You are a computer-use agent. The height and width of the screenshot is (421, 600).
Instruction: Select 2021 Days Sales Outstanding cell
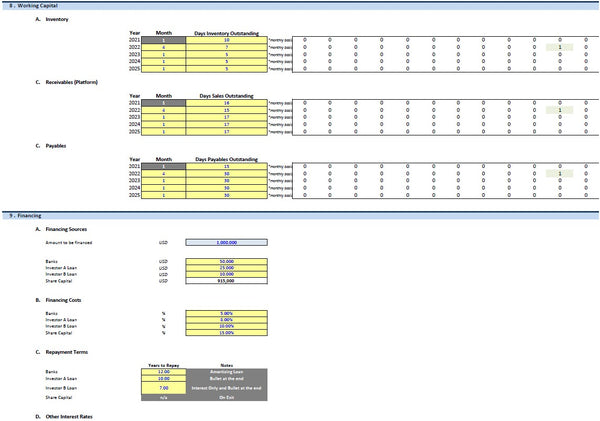[x=226, y=103]
